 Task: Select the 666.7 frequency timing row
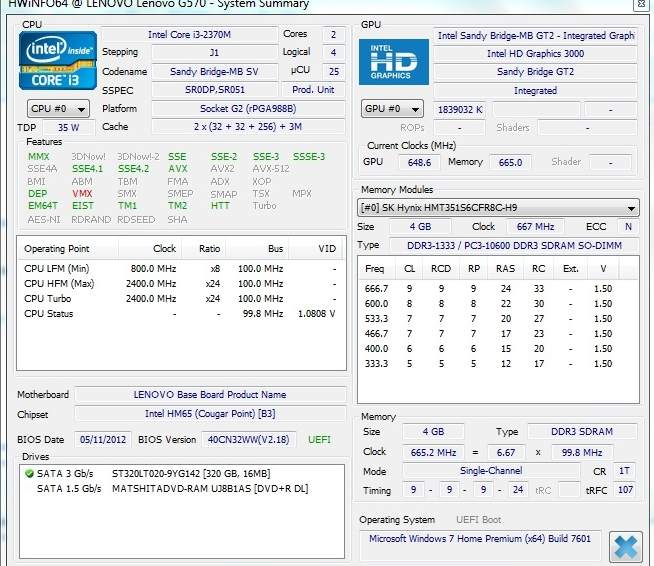coord(498,289)
